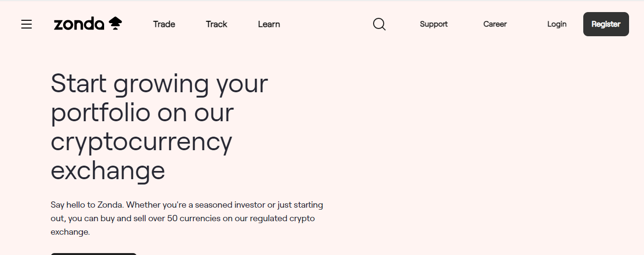Click the word "exchange" in the large heading
644x255 pixels.
108,170
